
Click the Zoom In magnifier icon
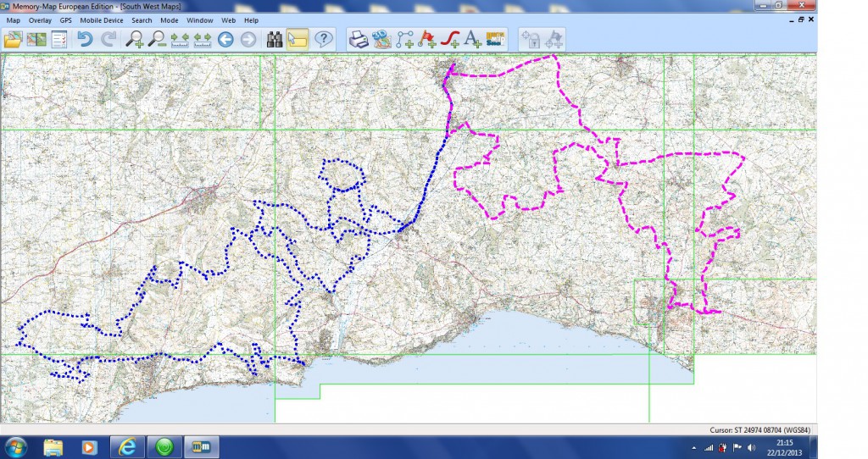pyautogui.click(x=134, y=39)
